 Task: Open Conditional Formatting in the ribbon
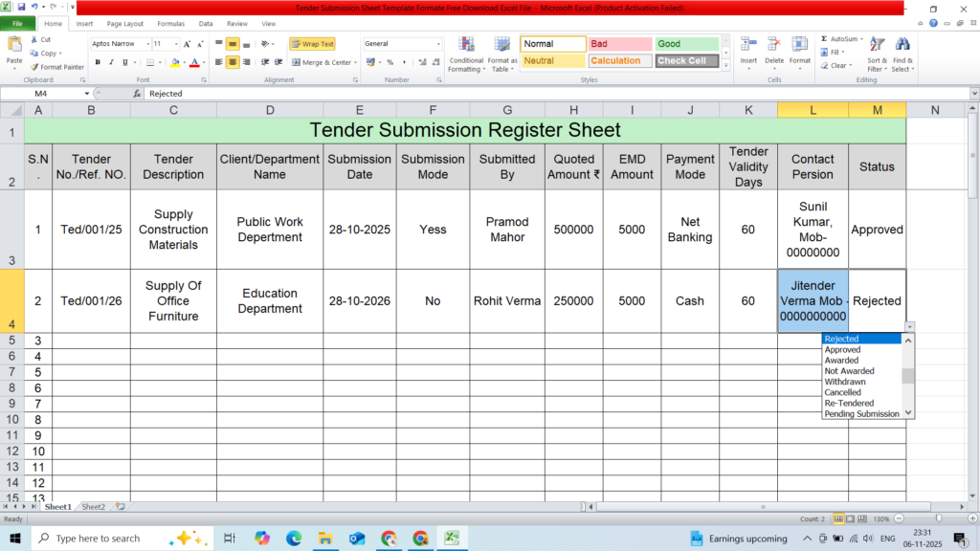point(466,48)
